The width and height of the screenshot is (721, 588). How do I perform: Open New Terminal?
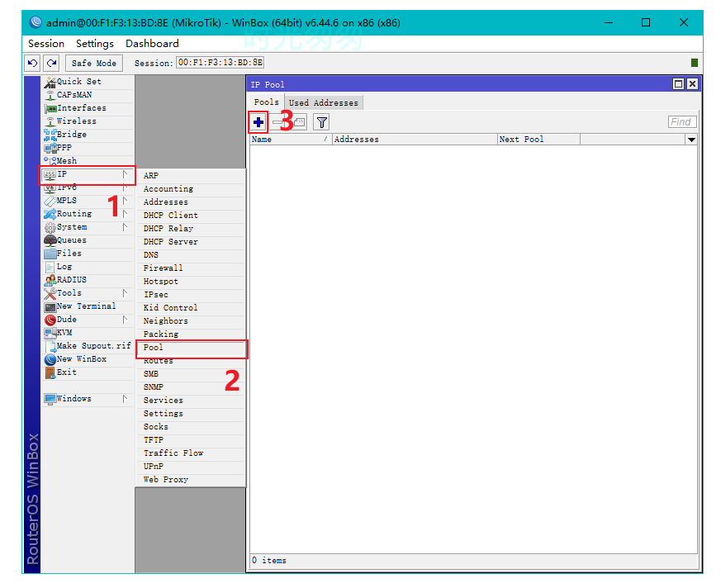tap(88, 306)
